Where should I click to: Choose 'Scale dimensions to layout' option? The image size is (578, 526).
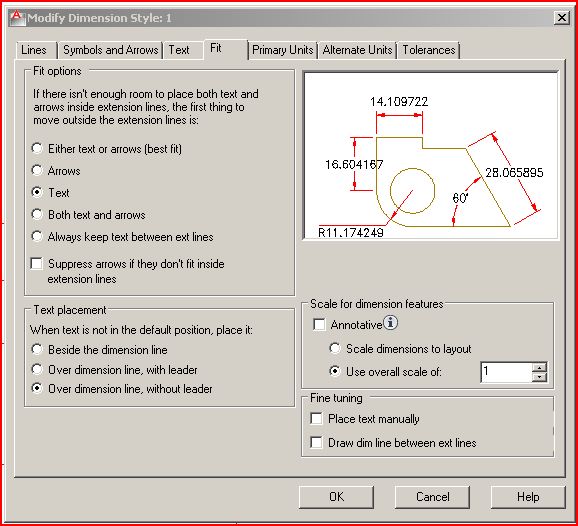335,348
